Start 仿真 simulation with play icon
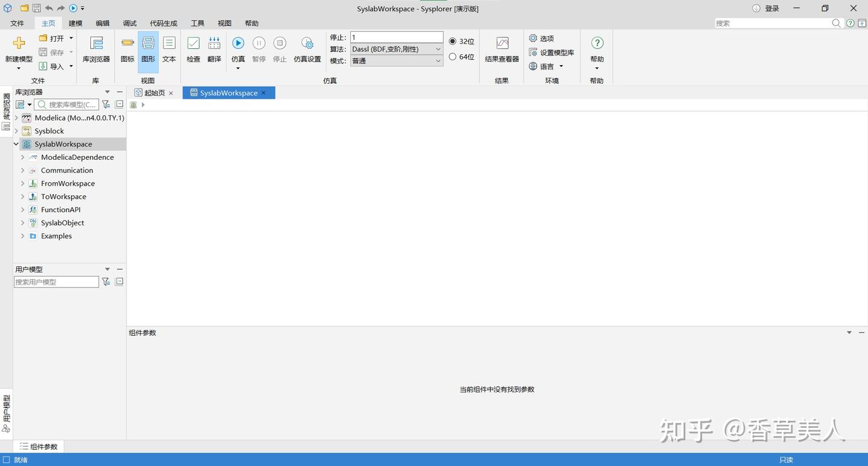Screen dimensions: 868x466 tap(238, 43)
